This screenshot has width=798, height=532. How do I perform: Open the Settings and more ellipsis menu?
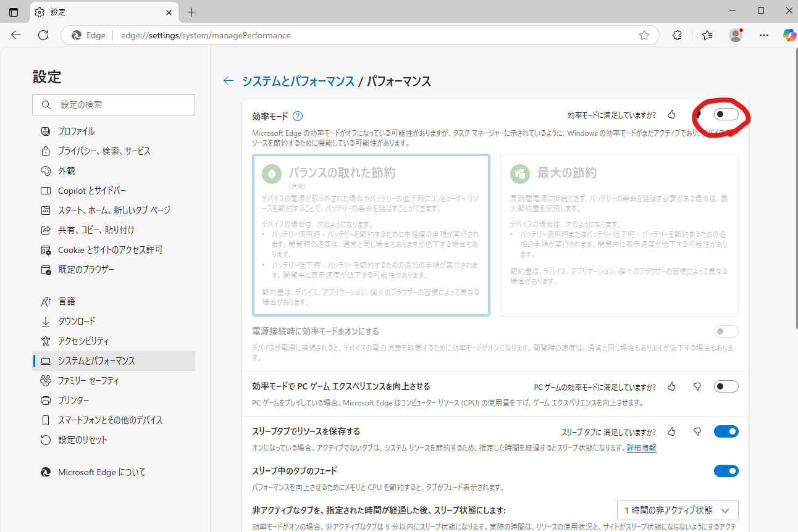pyautogui.click(x=764, y=35)
